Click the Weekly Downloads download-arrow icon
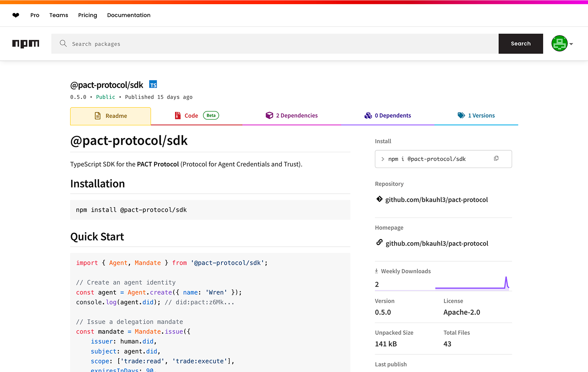The height and width of the screenshot is (372, 588). coord(377,271)
